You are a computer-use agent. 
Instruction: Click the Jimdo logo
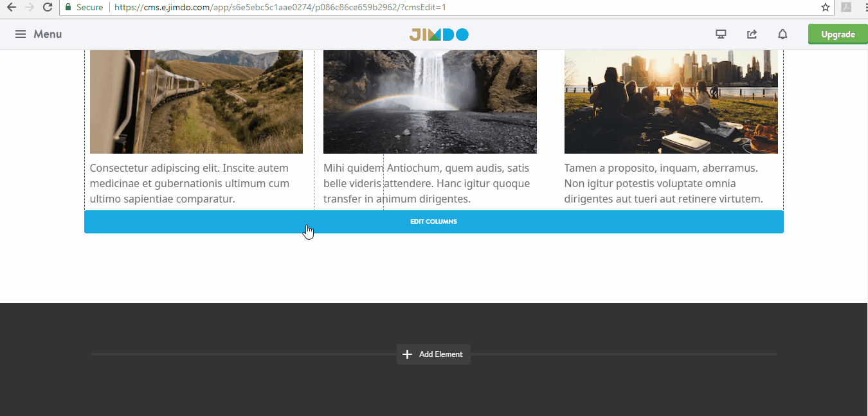pos(439,35)
